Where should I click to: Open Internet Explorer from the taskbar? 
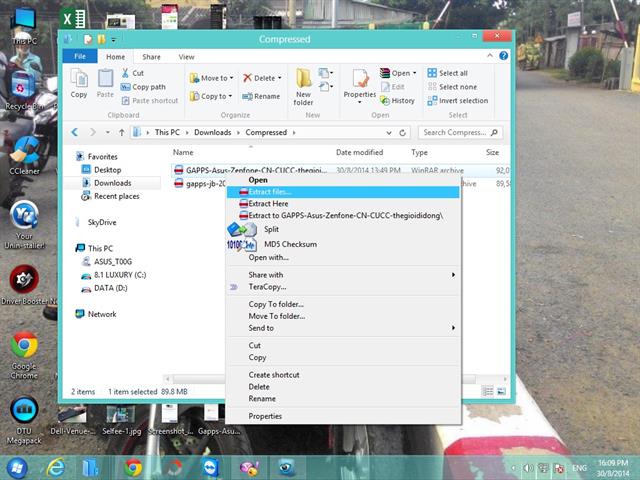(56, 468)
